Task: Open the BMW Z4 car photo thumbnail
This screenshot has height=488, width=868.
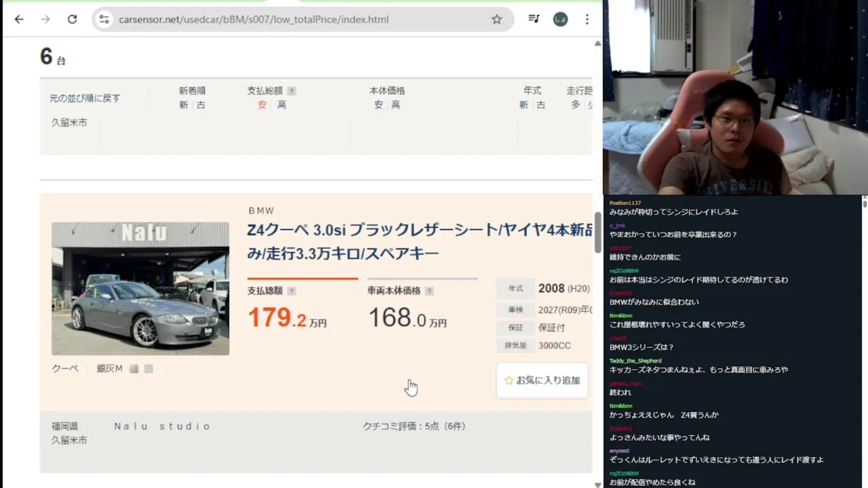Action: tap(140, 289)
